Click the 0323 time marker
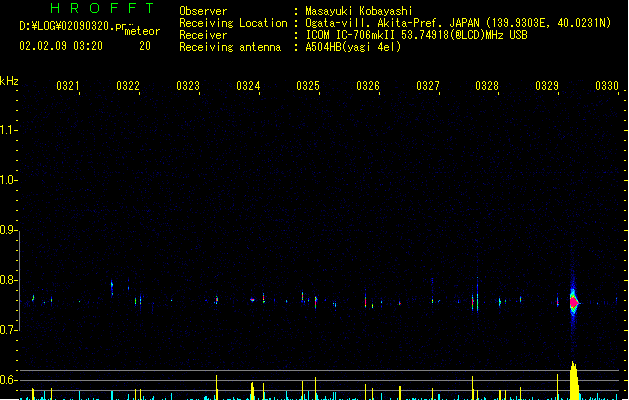This screenshot has width=629, height=400. coord(188,86)
